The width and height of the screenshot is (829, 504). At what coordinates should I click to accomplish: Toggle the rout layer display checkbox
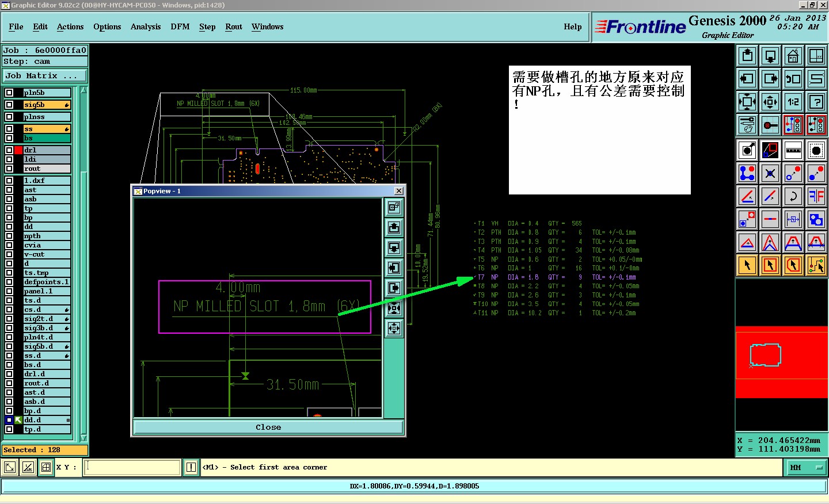pos(9,169)
